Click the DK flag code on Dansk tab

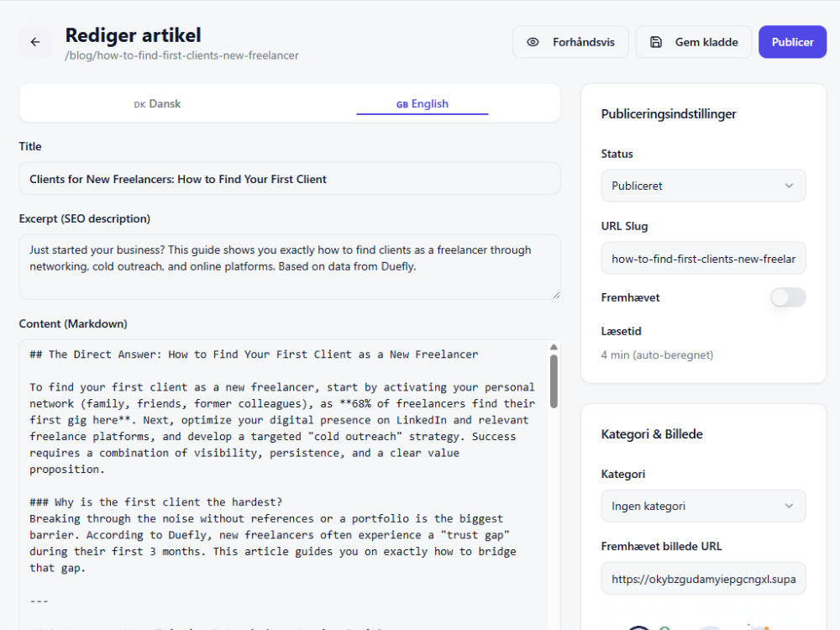tap(139, 105)
